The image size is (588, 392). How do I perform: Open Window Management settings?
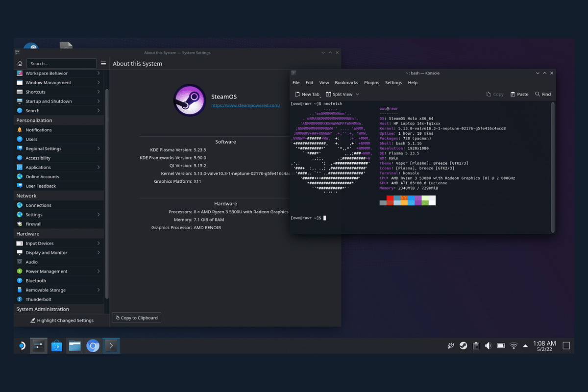[59, 83]
